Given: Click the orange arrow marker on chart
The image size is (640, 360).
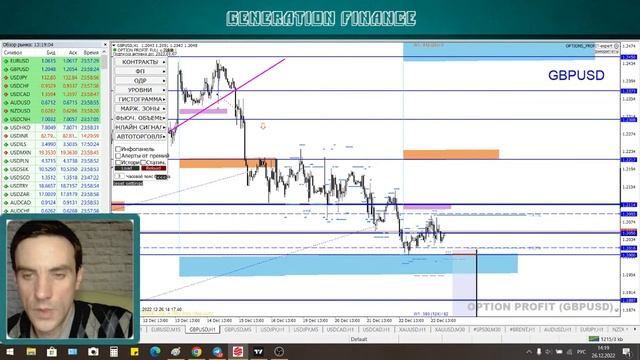Looking at the screenshot, I should pyautogui.click(x=263, y=126).
